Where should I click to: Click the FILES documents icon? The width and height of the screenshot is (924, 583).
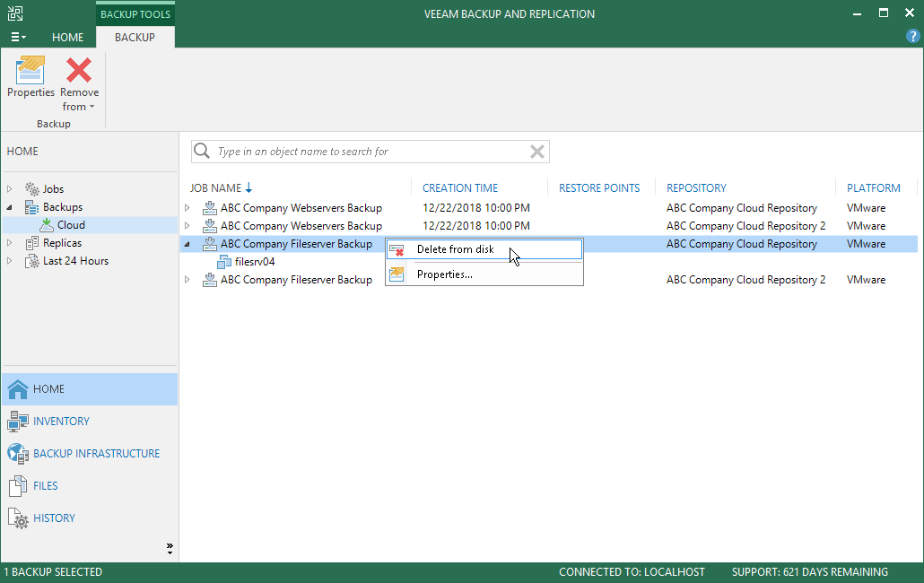point(18,486)
